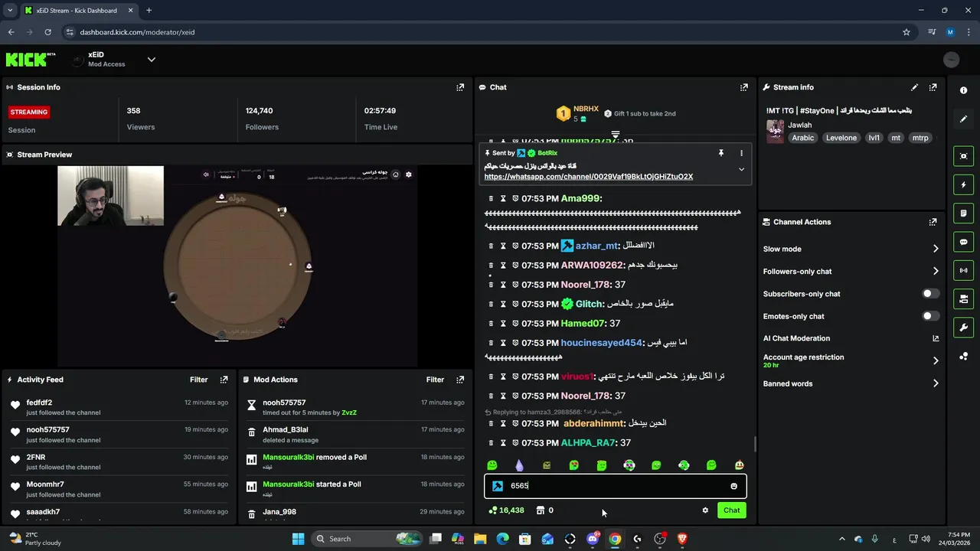Click the pencil icon in right sidebar

coord(963,119)
